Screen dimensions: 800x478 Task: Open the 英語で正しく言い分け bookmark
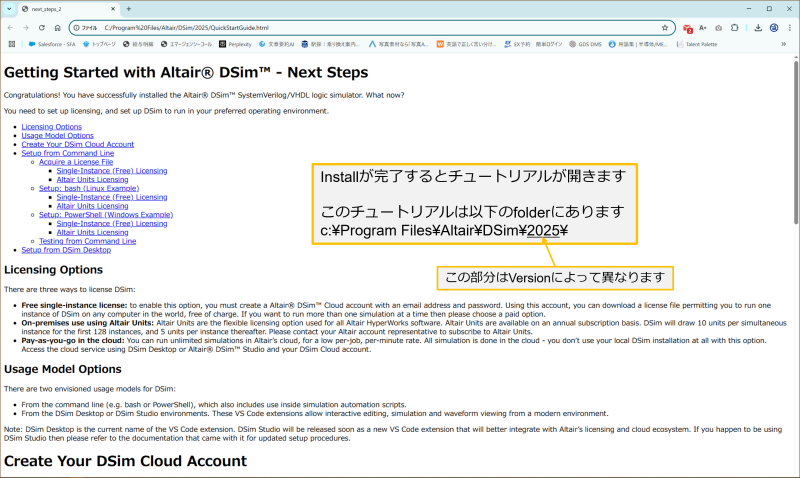[x=466, y=44]
